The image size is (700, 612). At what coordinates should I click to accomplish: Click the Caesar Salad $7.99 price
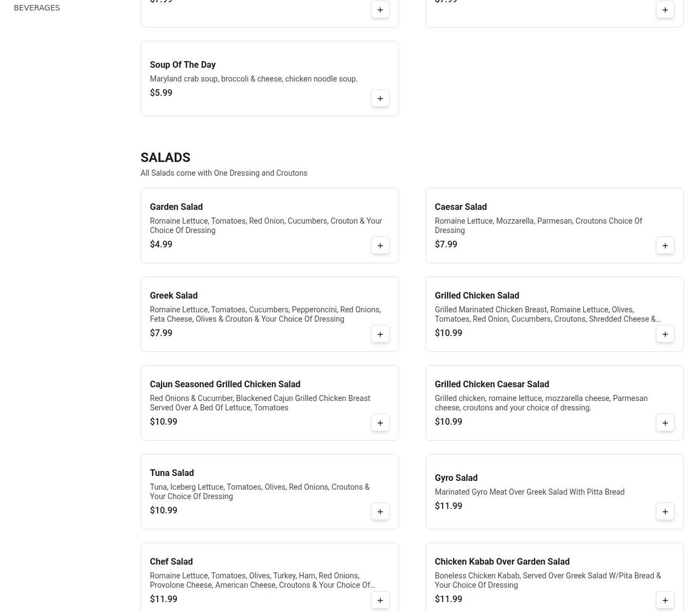pyautogui.click(x=446, y=244)
